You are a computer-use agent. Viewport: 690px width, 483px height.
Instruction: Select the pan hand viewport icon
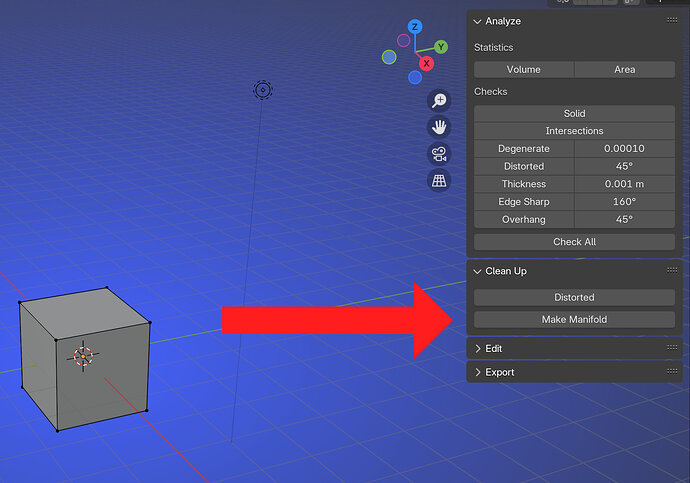point(439,127)
